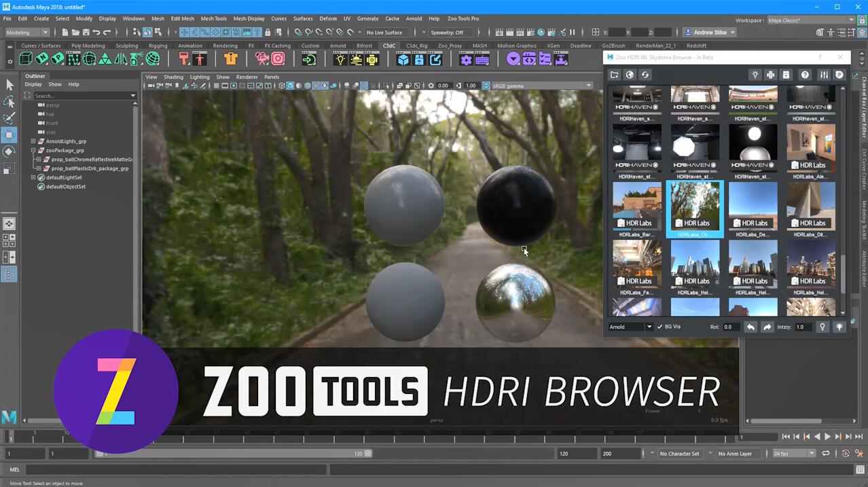Click the range slider end handle at 120
The image size is (868, 487).
pos(368,453)
